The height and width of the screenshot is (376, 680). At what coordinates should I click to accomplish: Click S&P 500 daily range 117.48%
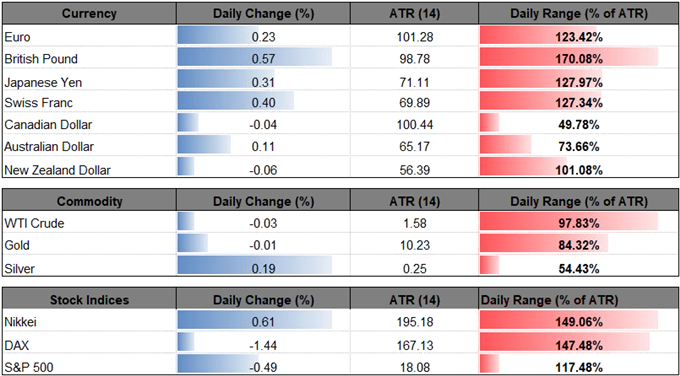[578, 366]
